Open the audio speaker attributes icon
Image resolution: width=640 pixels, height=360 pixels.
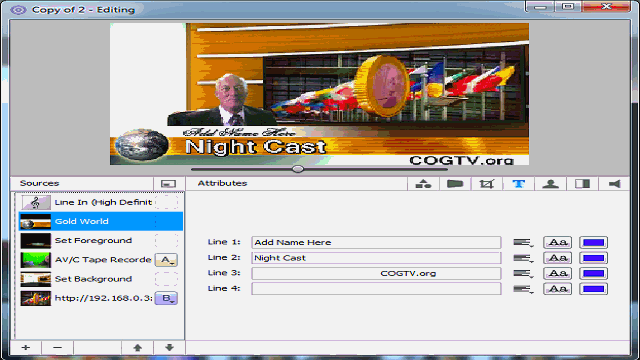coord(614,184)
